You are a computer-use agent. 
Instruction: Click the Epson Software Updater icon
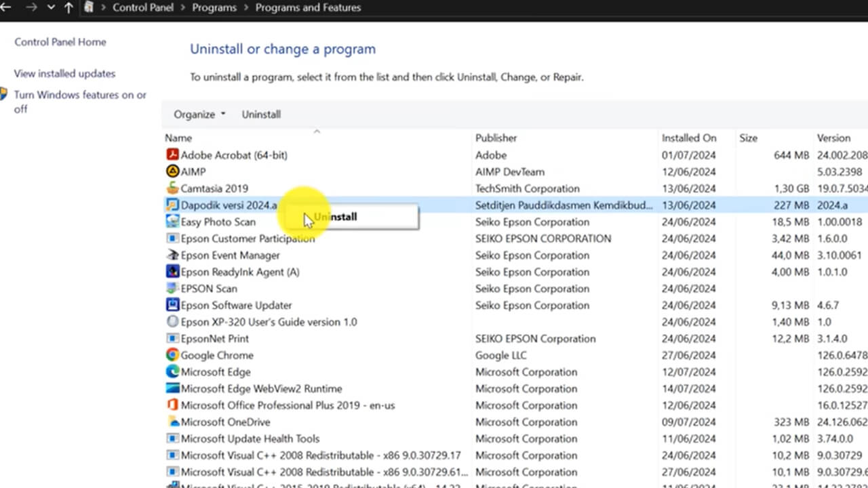click(x=172, y=305)
